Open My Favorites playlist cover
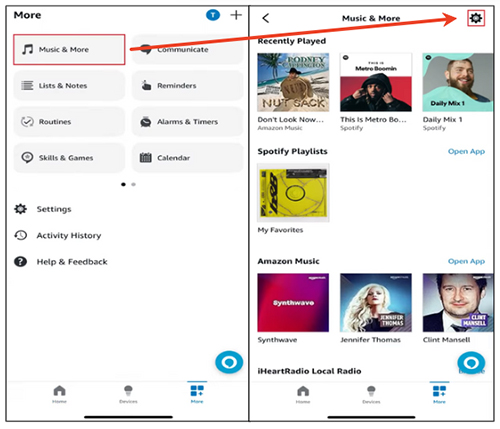Screen dimensions: 500x429 click(x=293, y=192)
